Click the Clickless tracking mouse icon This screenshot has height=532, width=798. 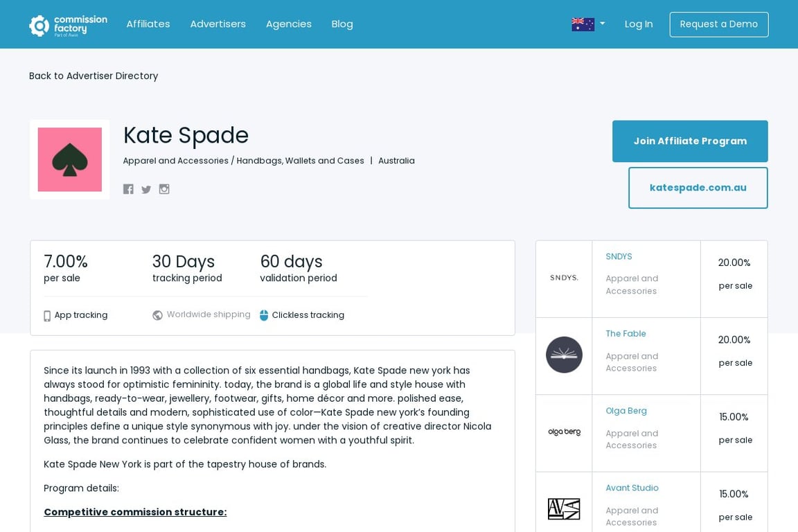click(264, 315)
